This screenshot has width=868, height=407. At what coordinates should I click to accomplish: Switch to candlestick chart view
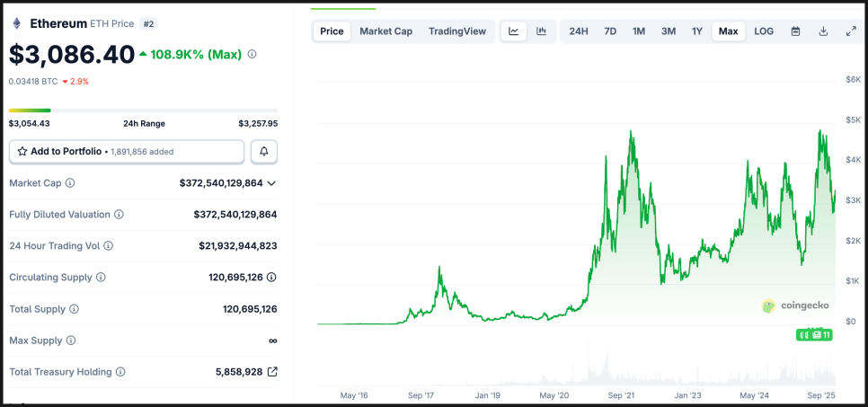click(x=541, y=31)
